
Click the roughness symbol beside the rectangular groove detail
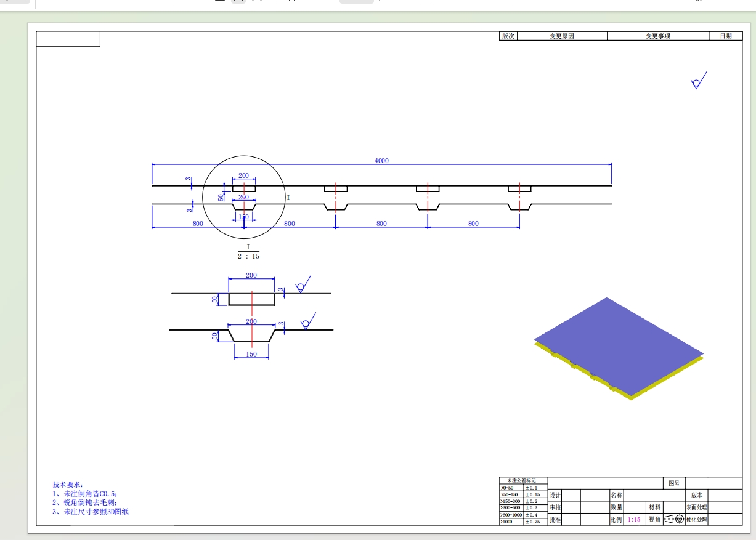click(x=303, y=284)
